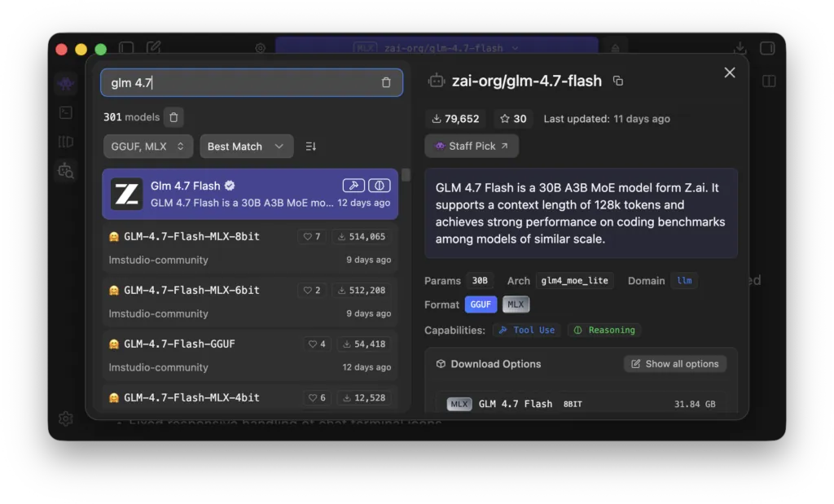Copy the zai-org/glm-4.7-flash model name
This screenshot has width=834, height=504.
pyautogui.click(x=618, y=81)
